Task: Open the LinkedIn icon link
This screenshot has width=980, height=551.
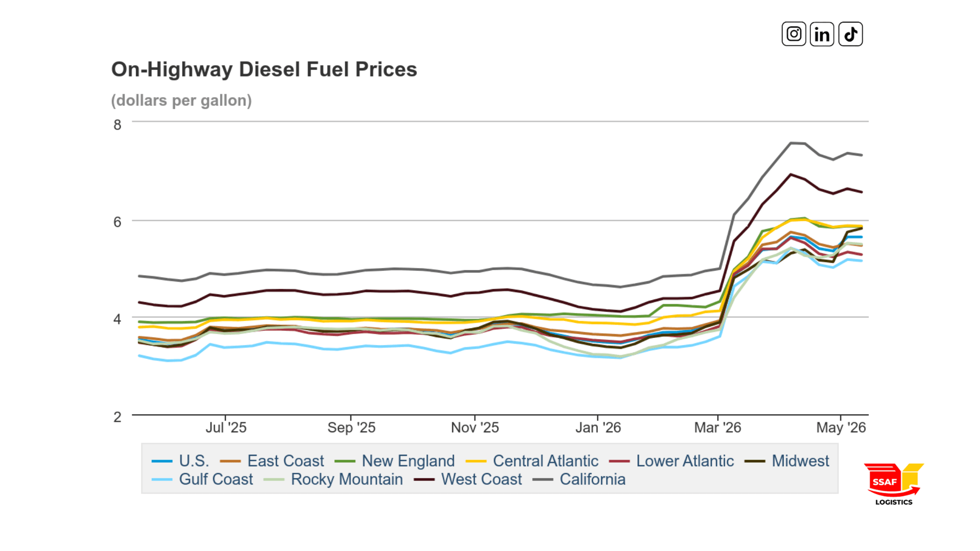Action: (822, 34)
